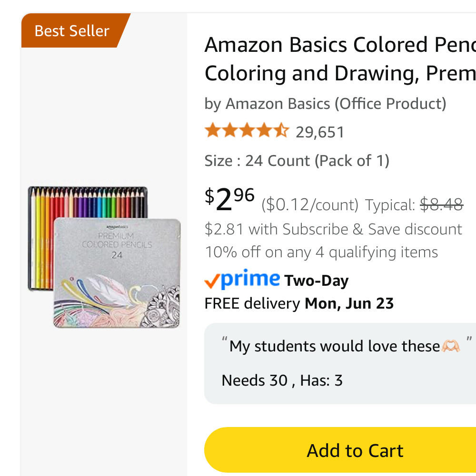Screen dimensions: 476x476
Task: Open the colored pencils tin lid photo
Action: pos(117,272)
